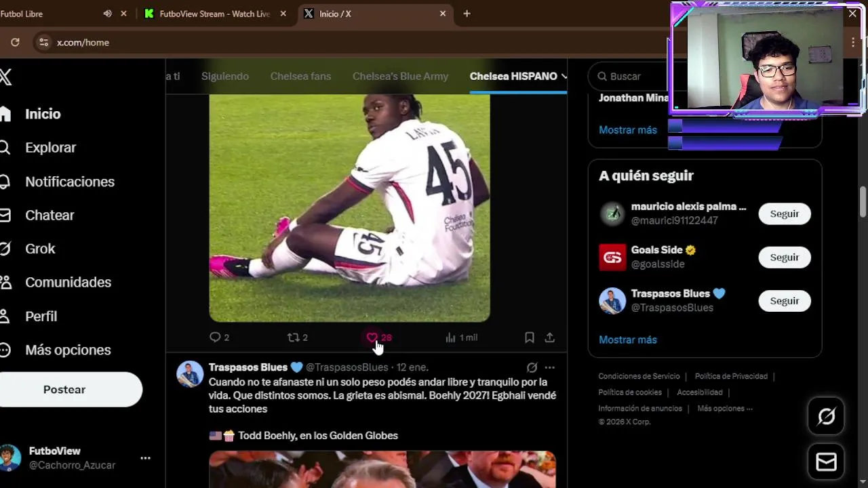This screenshot has width=868, height=488.
Task: Follow Goals Side with Seguir button
Action: click(x=785, y=258)
